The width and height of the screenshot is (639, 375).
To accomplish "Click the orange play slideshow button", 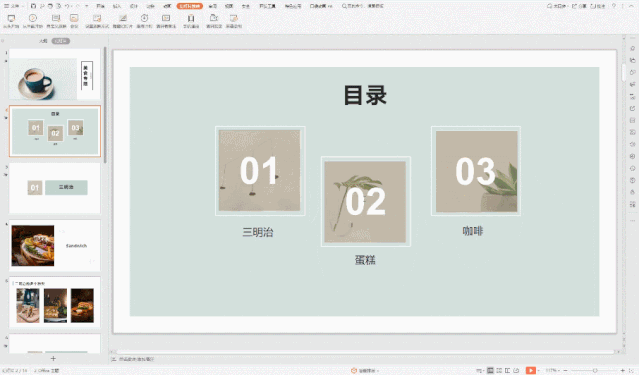I will [530, 370].
